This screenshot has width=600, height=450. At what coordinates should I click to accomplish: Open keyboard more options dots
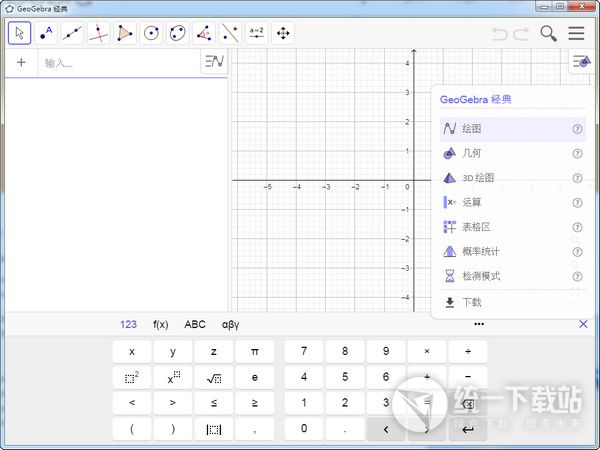[x=479, y=324]
